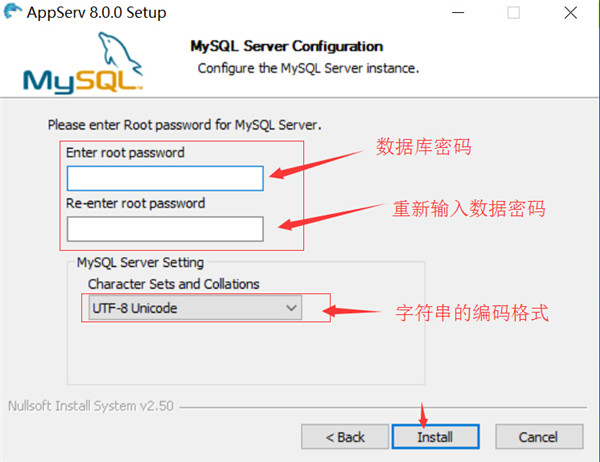
Task: Close the AppServ 8.0.0 Setup window
Action: click(x=570, y=13)
